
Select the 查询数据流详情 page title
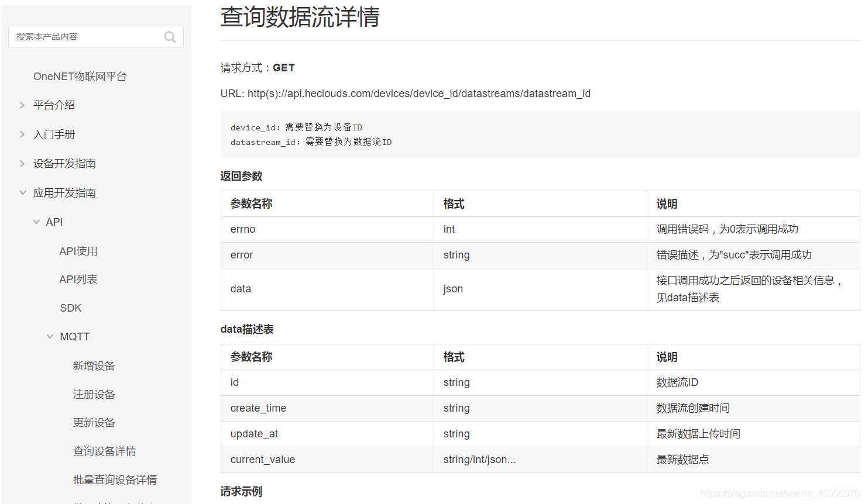click(299, 18)
